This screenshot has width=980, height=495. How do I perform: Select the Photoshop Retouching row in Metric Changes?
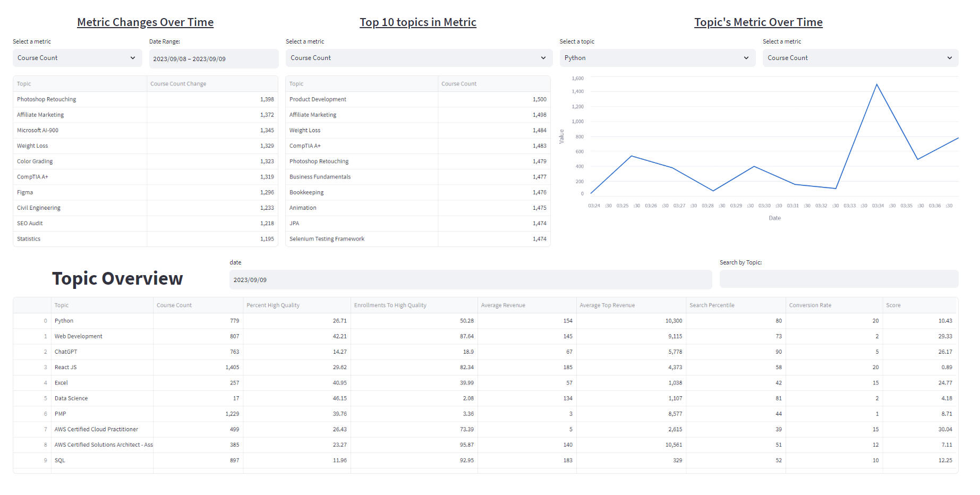(x=47, y=99)
